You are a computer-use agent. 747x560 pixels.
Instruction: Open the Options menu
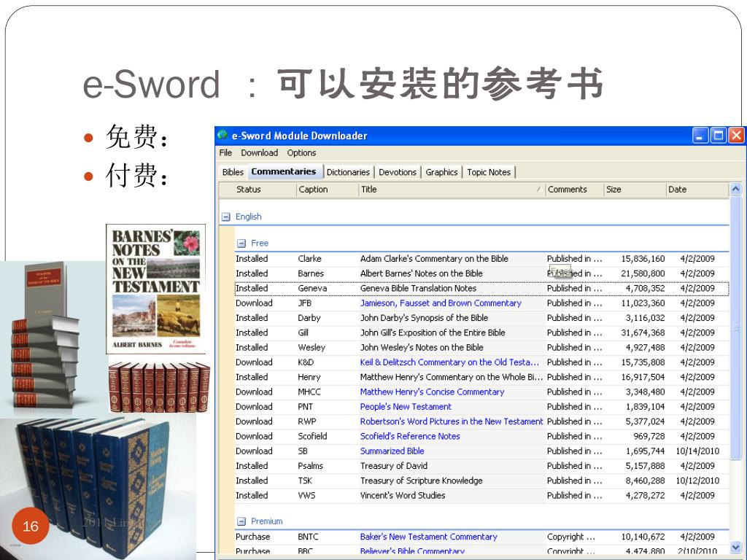301,153
